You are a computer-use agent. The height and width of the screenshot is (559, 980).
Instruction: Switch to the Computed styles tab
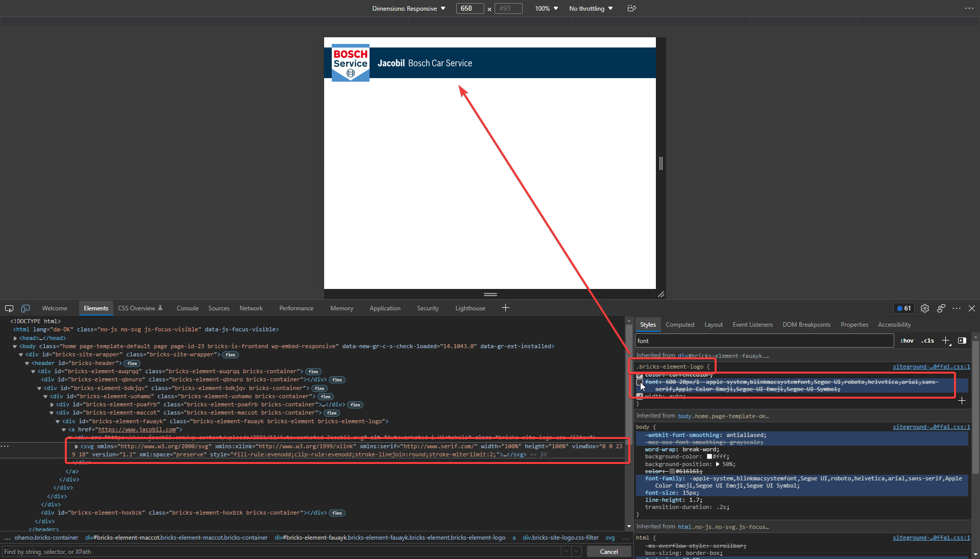pos(680,325)
